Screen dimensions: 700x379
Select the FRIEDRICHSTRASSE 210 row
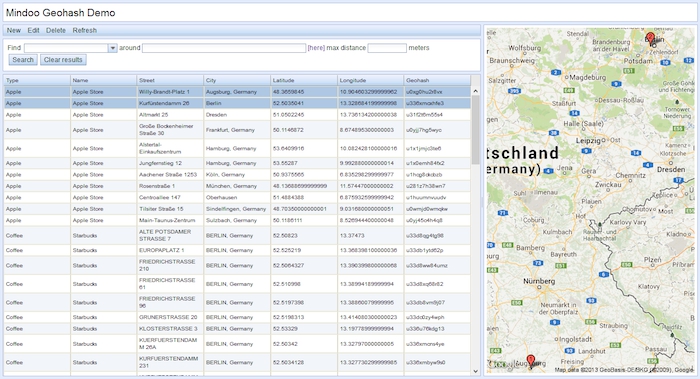(237, 265)
